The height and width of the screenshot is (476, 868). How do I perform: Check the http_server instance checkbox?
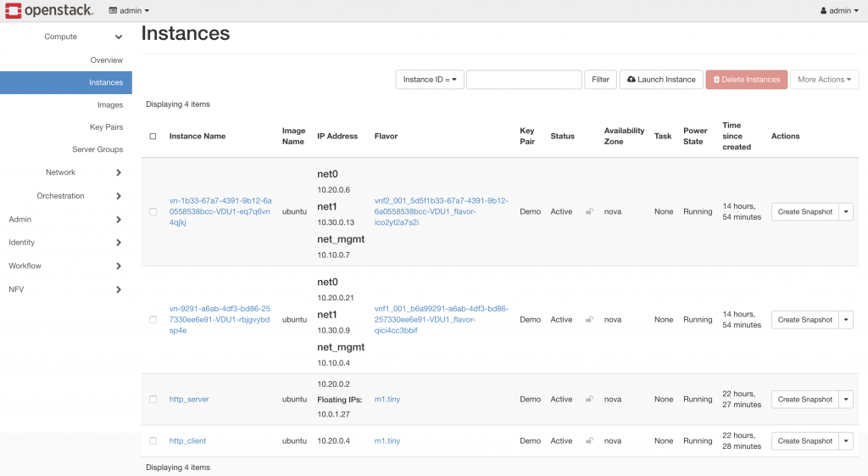pyautogui.click(x=153, y=400)
